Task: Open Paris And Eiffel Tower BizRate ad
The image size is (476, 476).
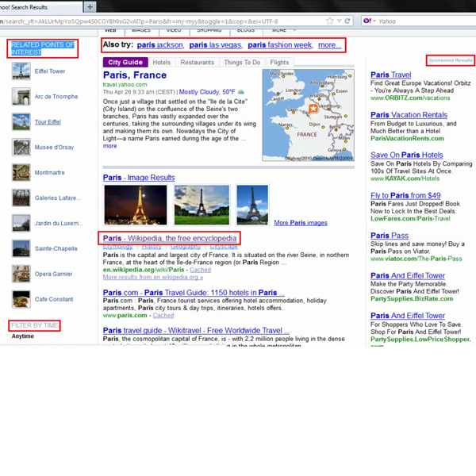Action: tap(408, 275)
